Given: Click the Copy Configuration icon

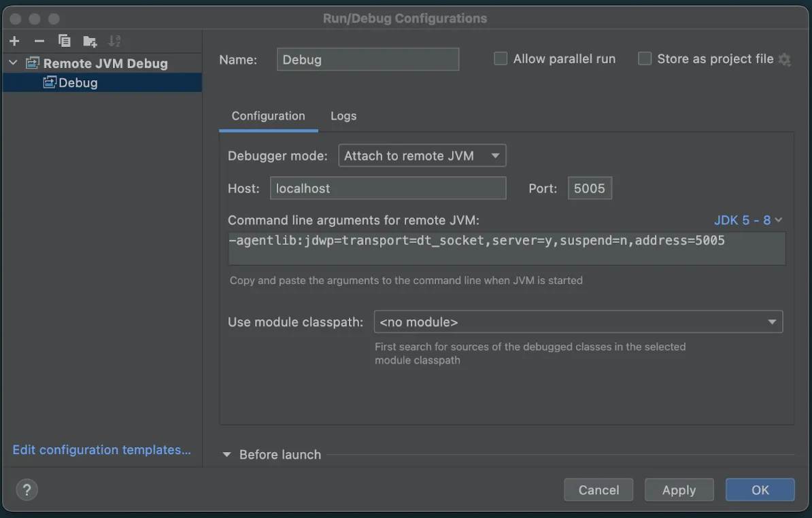Looking at the screenshot, I should pyautogui.click(x=65, y=41).
